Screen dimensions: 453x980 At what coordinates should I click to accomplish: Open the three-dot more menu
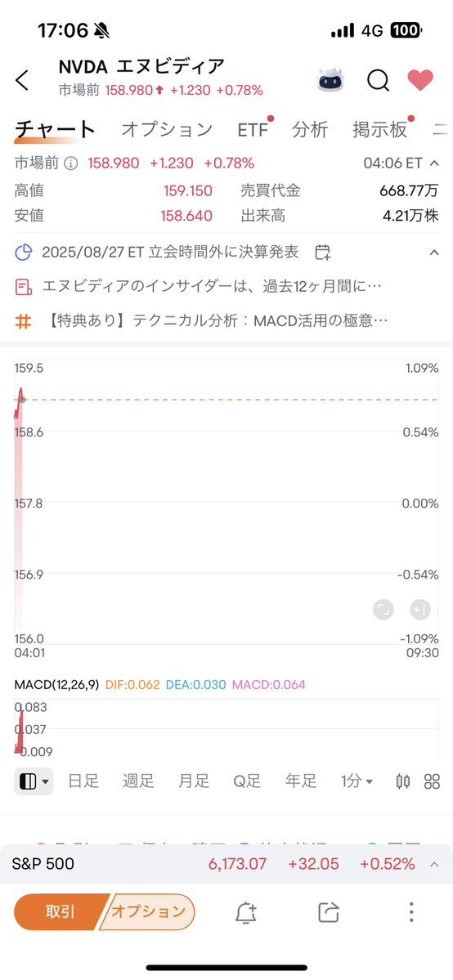click(x=411, y=912)
